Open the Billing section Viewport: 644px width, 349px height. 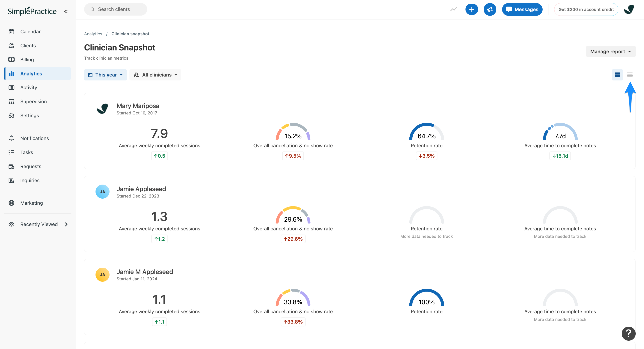(x=37, y=60)
